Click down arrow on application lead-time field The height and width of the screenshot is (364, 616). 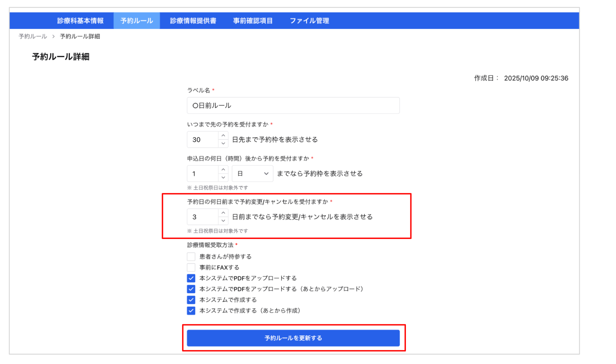click(223, 177)
